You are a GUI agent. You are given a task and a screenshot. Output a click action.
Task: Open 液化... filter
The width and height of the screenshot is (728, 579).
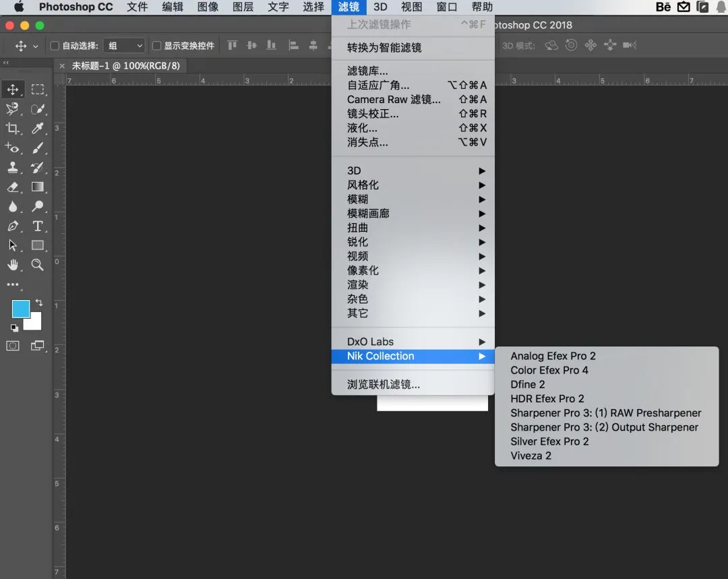click(413, 128)
